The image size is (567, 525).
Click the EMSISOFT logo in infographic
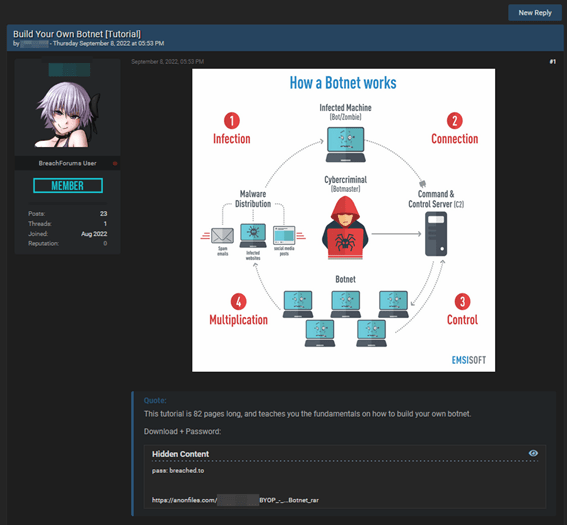(469, 360)
